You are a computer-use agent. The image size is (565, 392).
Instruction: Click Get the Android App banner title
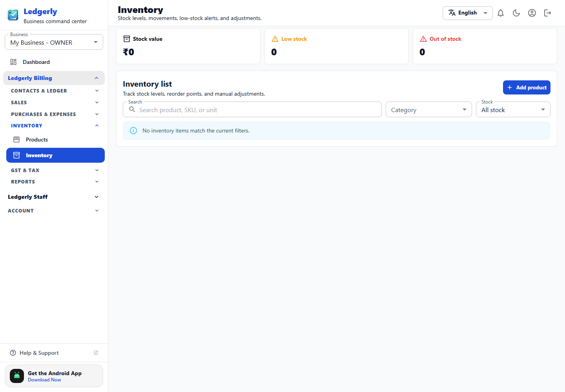tap(55, 373)
